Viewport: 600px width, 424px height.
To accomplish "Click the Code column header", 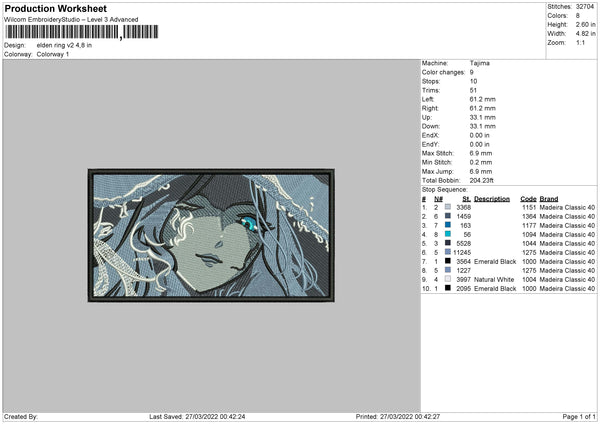I will [x=528, y=199].
